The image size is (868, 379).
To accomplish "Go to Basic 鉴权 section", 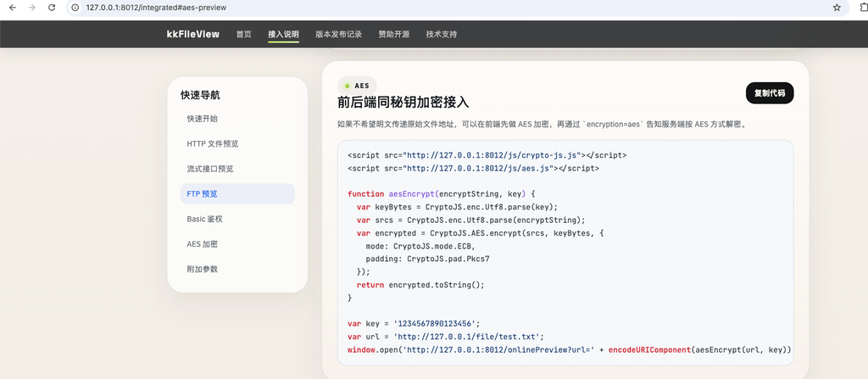I will 237,219.
